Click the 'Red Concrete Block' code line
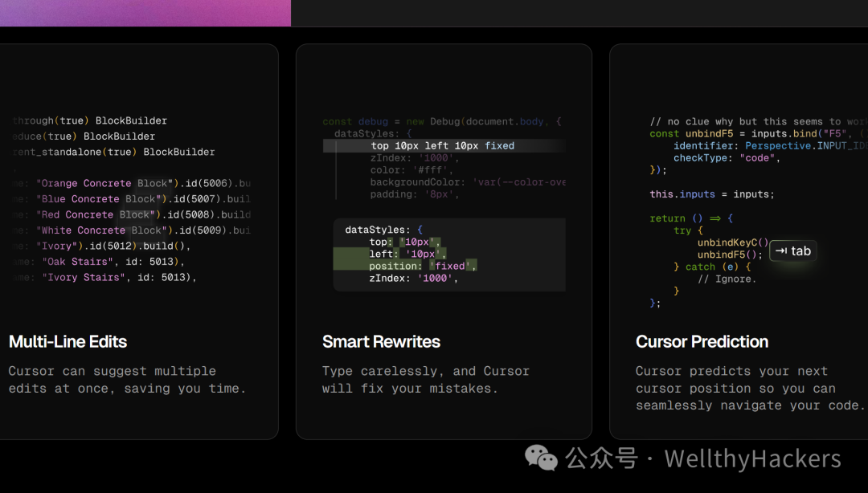Screen dimensions: 868x493 coord(131,214)
